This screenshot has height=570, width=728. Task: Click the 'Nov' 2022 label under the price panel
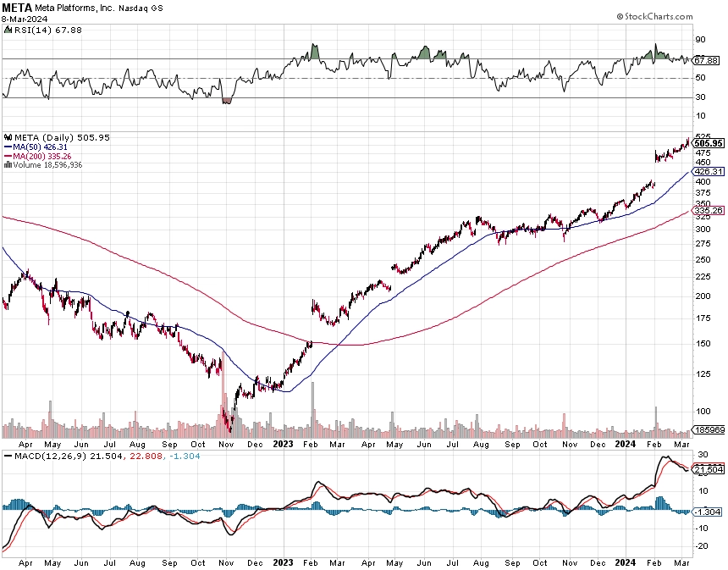(226, 445)
